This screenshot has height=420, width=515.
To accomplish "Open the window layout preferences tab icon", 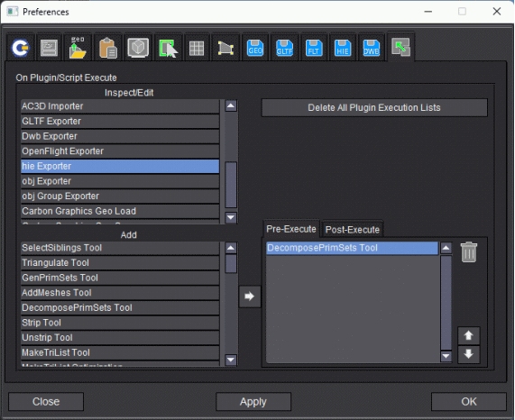I will (50, 49).
